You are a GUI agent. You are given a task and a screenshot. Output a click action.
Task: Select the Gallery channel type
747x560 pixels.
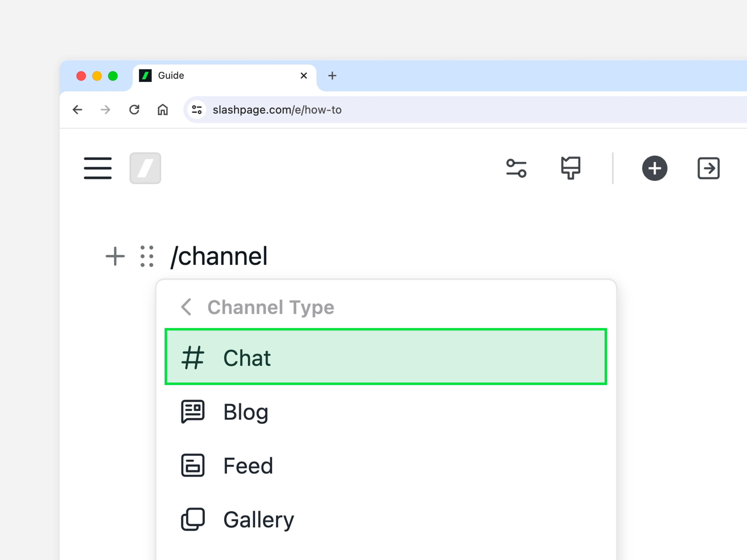pyautogui.click(x=386, y=519)
